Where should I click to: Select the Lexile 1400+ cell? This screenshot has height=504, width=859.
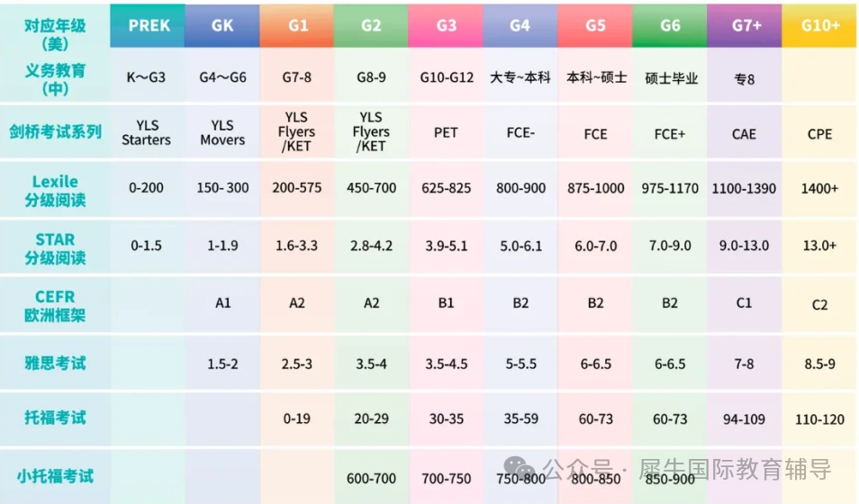pyautogui.click(x=819, y=189)
